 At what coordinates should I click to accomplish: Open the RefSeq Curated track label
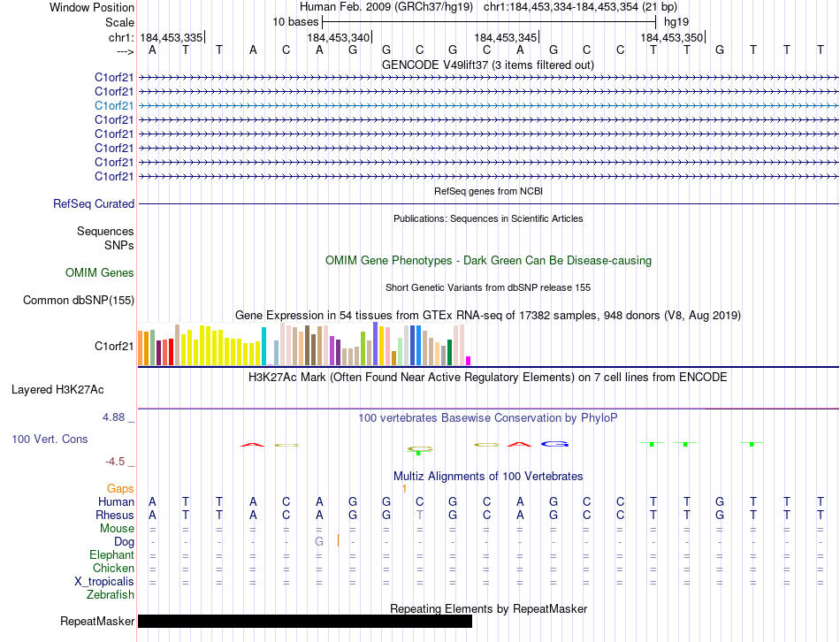pyautogui.click(x=94, y=203)
